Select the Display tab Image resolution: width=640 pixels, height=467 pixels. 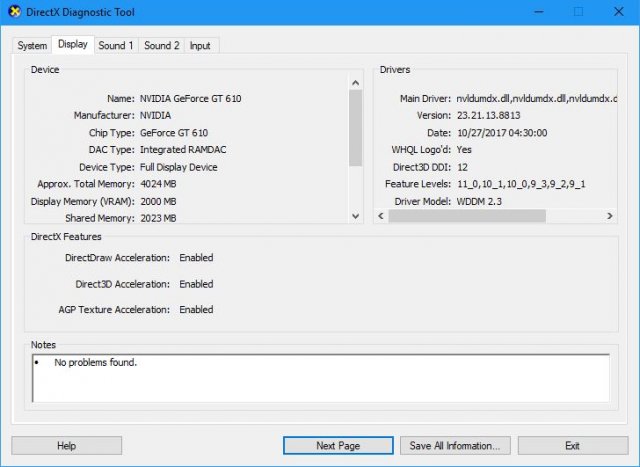[x=73, y=45]
